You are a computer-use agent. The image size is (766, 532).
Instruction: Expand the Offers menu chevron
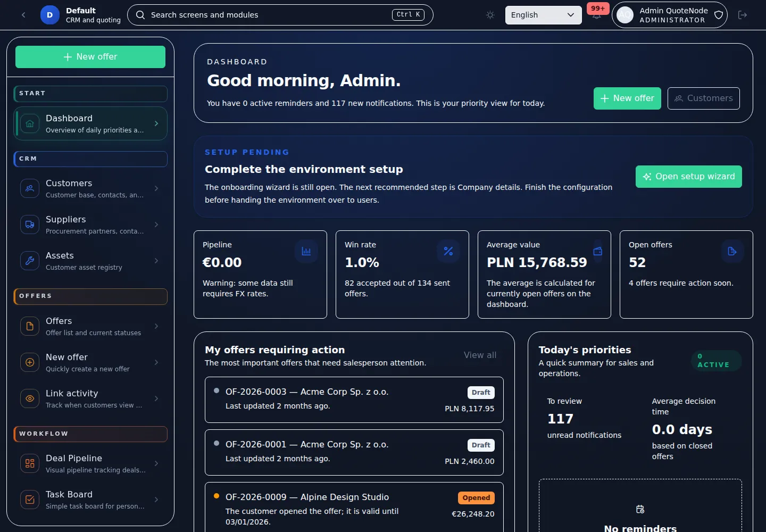pos(156,326)
